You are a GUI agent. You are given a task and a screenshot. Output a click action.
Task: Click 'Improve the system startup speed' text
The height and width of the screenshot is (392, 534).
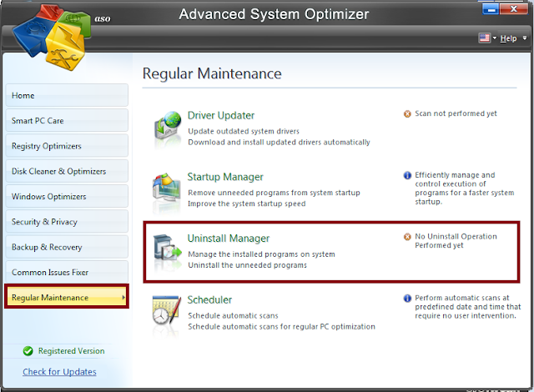[247, 204]
